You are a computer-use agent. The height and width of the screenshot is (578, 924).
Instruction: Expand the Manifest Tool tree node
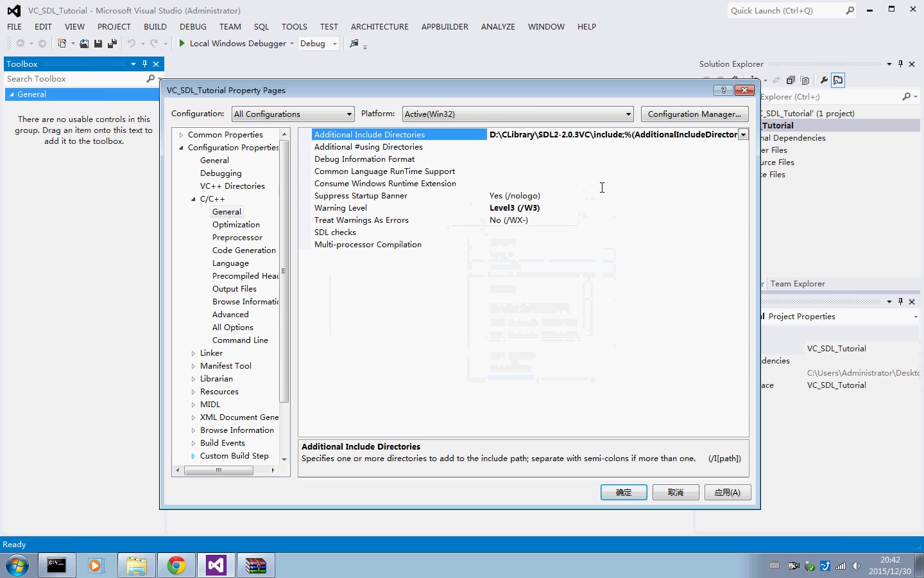coord(193,366)
